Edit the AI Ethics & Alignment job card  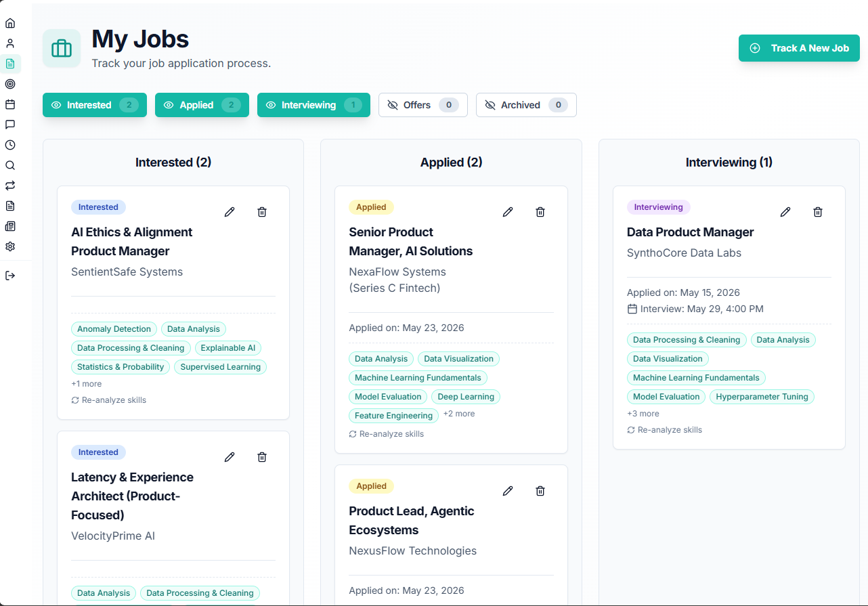(230, 212)
